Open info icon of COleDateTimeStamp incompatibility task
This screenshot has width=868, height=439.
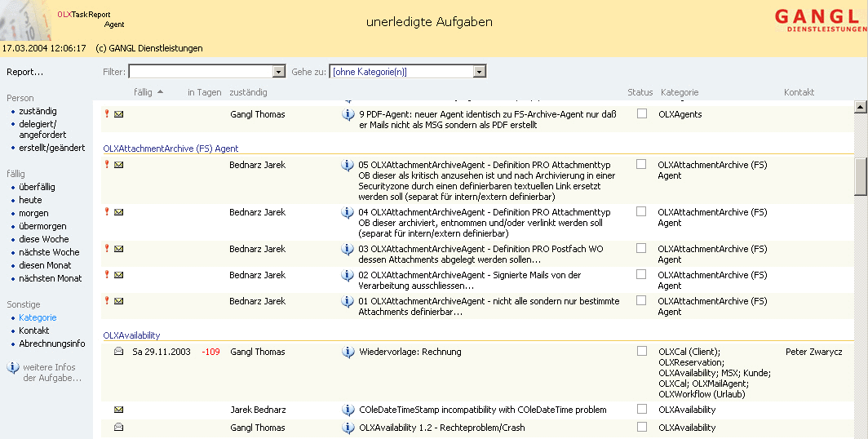coord(348,410)
